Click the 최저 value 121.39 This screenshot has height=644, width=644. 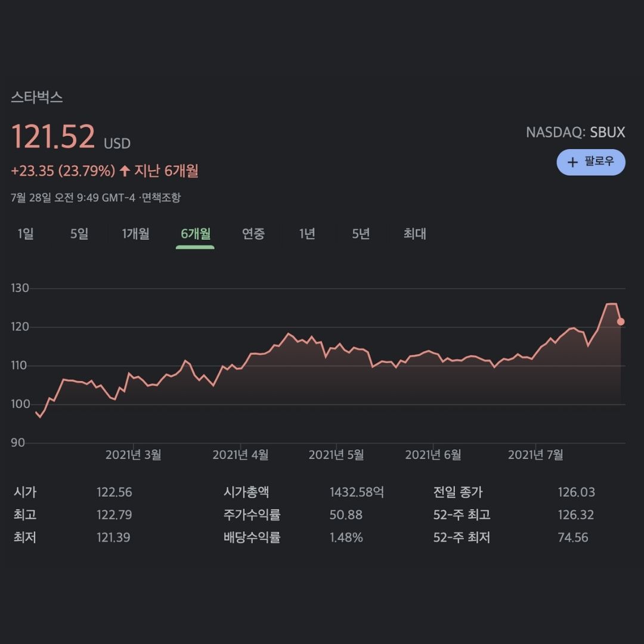pos(113,537)
